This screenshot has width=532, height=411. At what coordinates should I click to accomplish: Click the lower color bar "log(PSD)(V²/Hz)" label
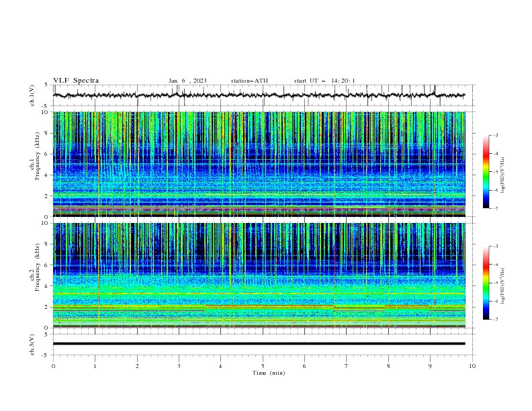point(503,286)
